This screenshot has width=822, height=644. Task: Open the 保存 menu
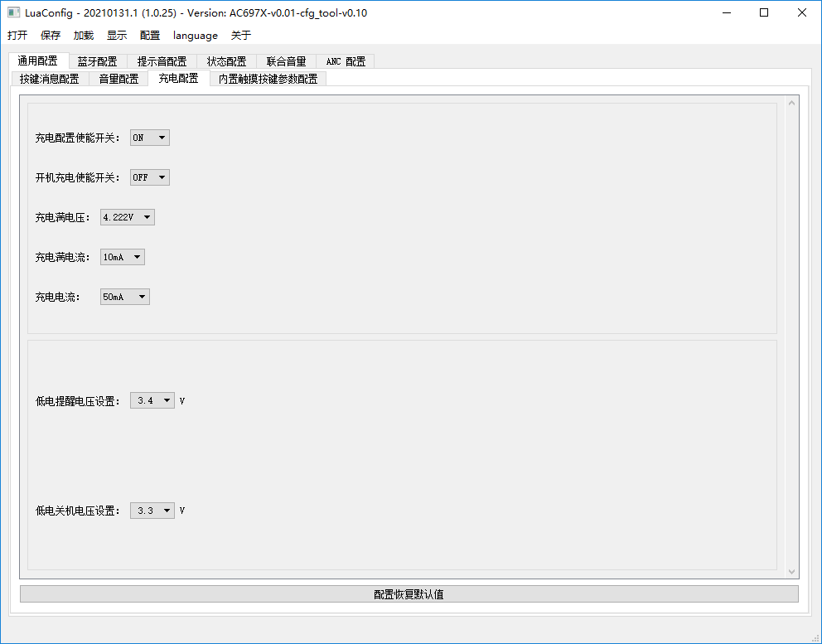(x=51, y=35)
